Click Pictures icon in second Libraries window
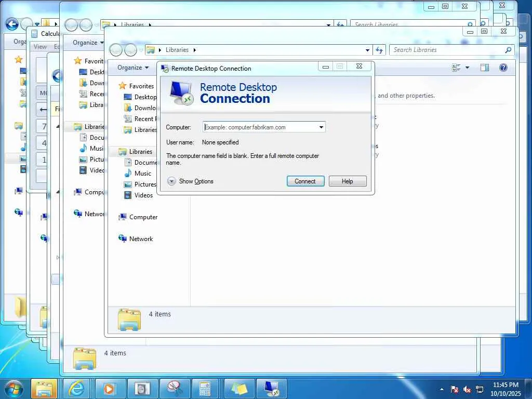Screen dimensions: 532x399 pyautogui.click(x=83, y=159)
